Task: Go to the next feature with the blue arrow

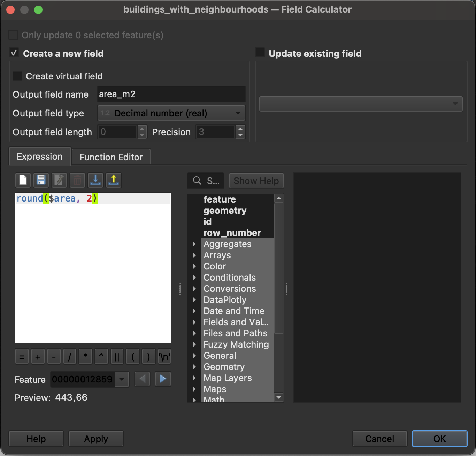Action: click(163, 379)
